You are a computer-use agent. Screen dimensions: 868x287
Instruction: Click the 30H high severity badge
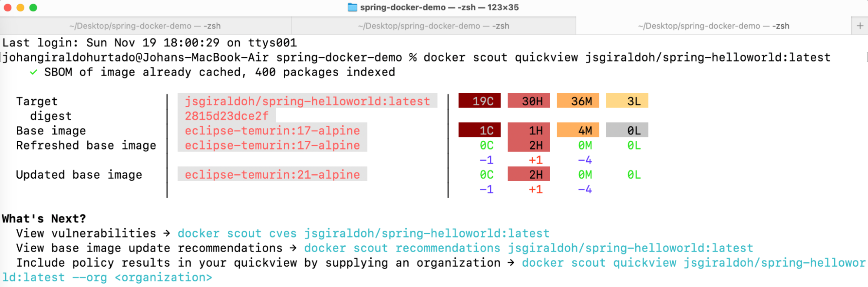(x=528, y=101)
